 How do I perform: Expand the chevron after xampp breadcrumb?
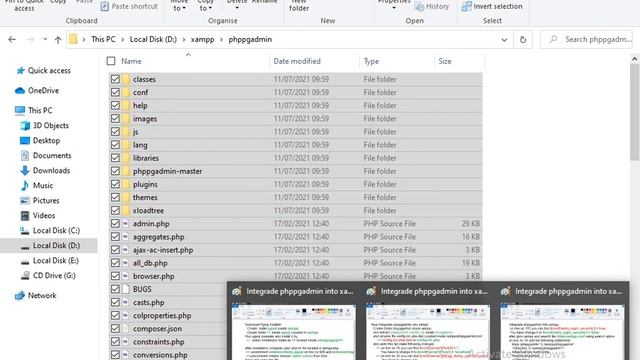pyautogui.click(x=222, y=40)
